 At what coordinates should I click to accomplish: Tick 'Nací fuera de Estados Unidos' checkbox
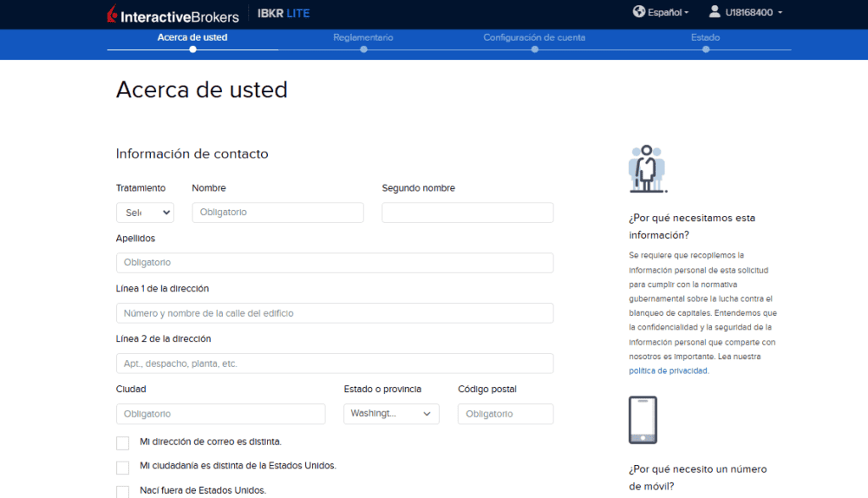pyautogui.click(x=123, y=491)
